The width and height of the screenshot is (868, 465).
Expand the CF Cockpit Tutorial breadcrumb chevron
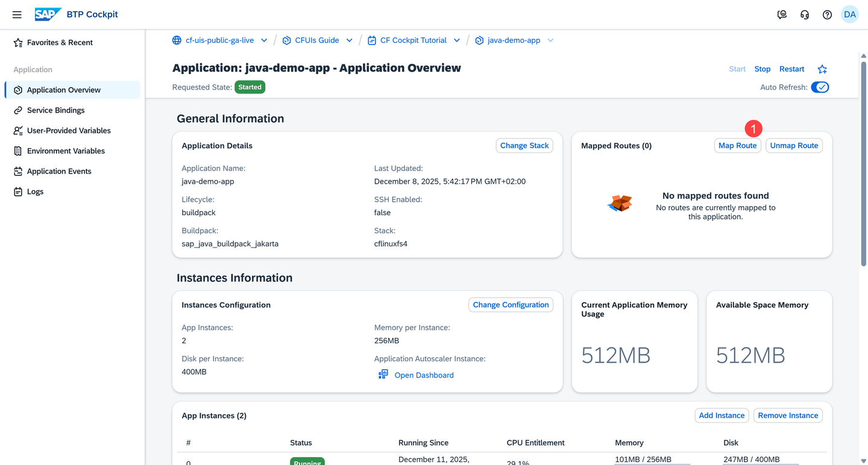coord(457,40)
